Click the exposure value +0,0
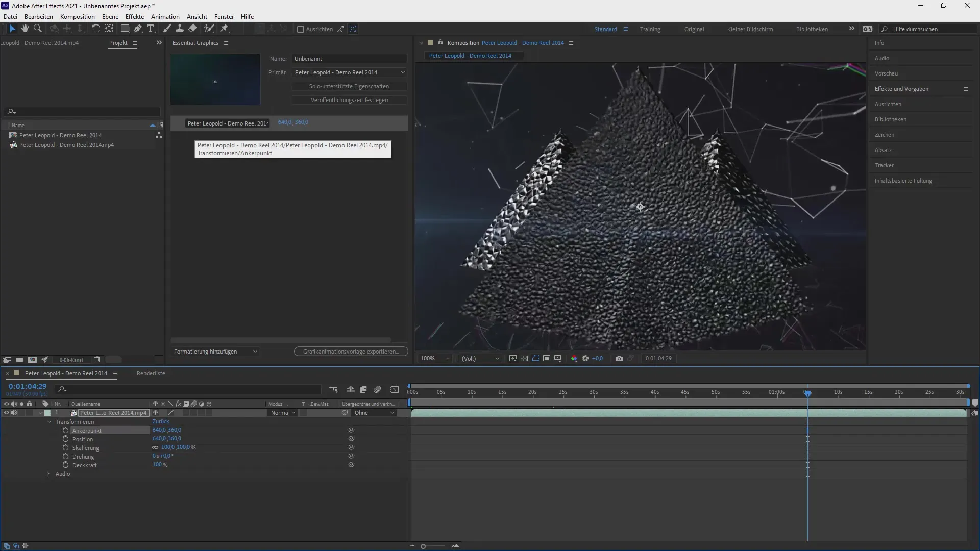 (597, 359)
